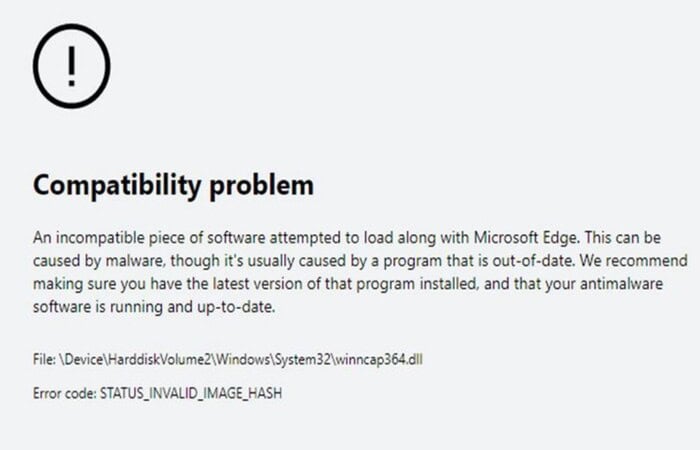Click the 'File:' label
700x450 pixels.
[44, 359]
